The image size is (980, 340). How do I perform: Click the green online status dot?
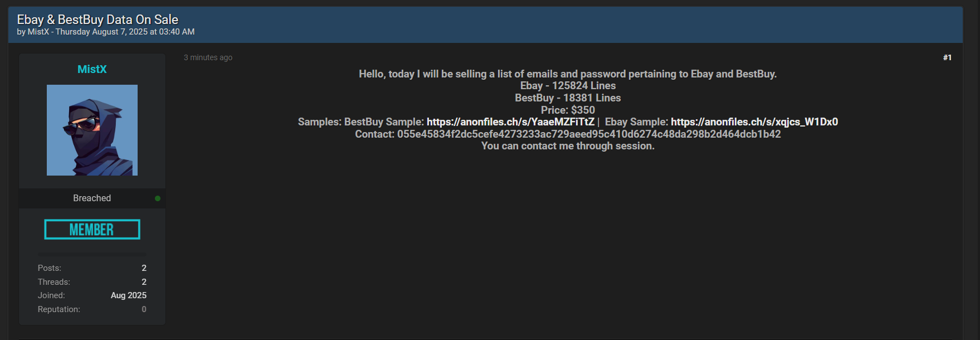pyautogui.click(x=158, y=198)
